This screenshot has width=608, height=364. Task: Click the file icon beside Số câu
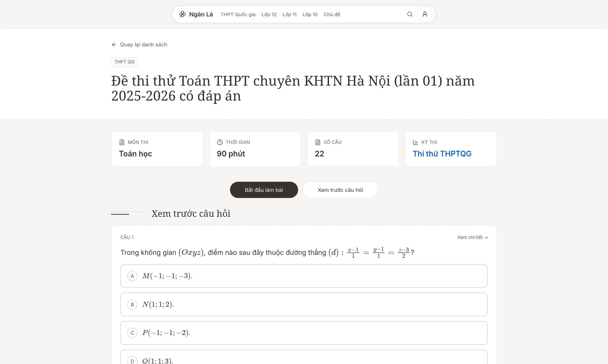[x=318, y=142]
